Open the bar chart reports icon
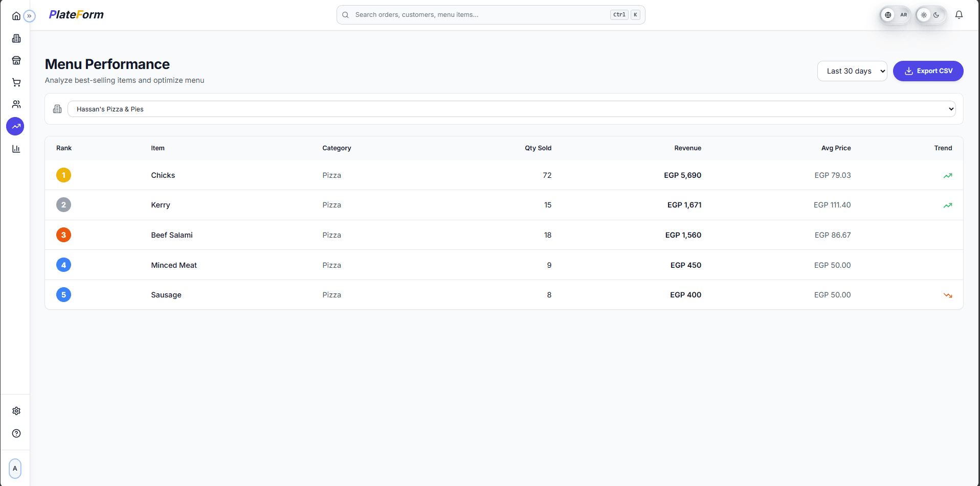The image size is (980, 486). click(x=16, y=149)
